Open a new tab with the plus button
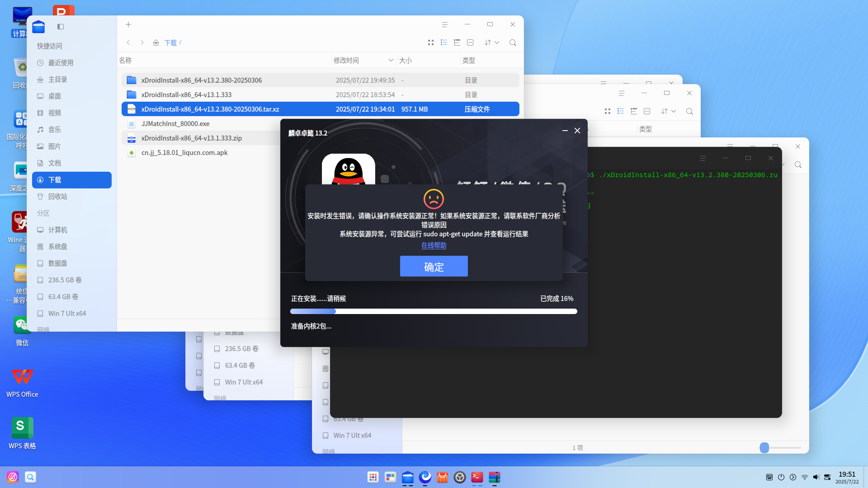This screenshot has width=868, height=488. click(128, 24)
